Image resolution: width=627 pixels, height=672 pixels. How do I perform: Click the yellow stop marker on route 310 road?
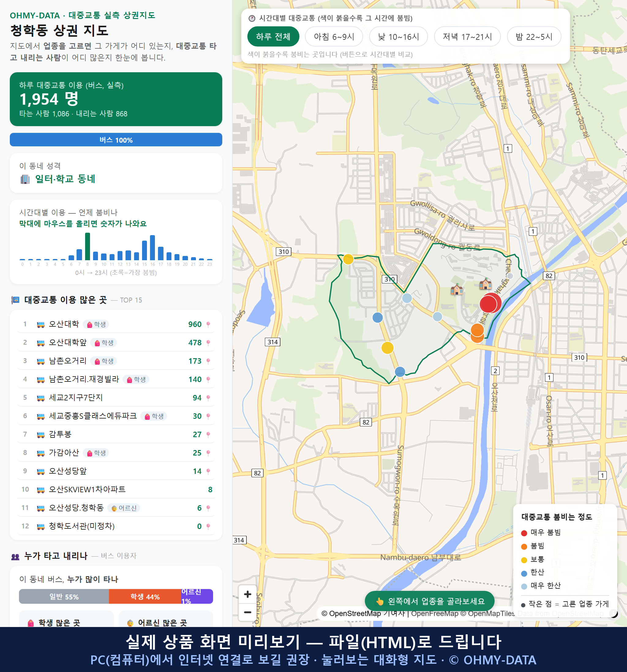(348, 259)
